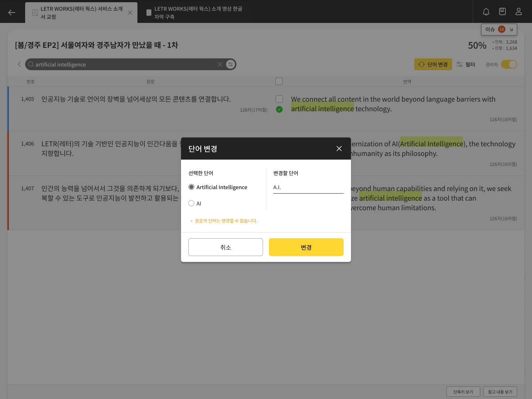Click the back arrow in top bar
Image resolution: width=532 pixels, height=399 pixels.
(12, 13)
